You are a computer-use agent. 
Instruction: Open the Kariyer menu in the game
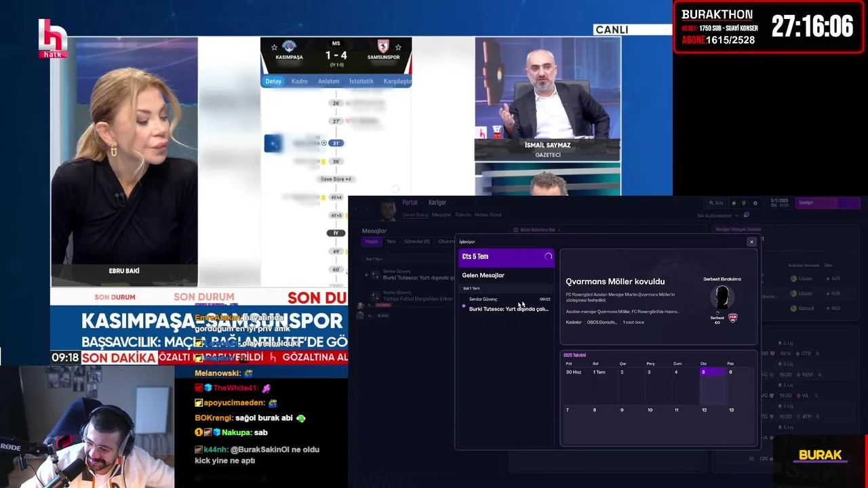pos(437,203)
